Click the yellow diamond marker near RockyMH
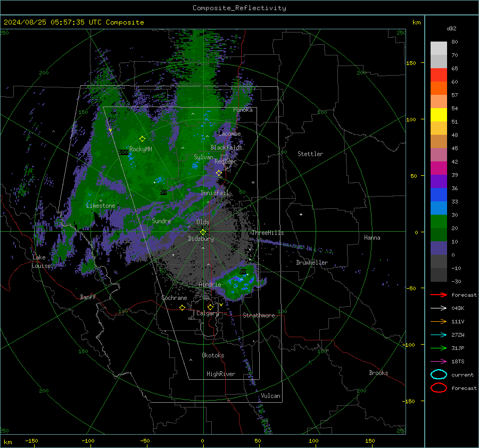Viewport: 479px width, 448px height. click(x=142, y=139)
